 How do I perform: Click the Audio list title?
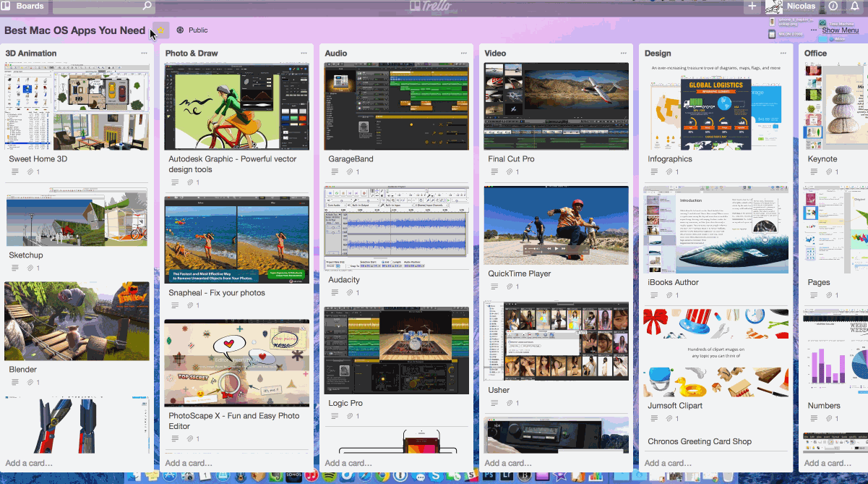336,54
